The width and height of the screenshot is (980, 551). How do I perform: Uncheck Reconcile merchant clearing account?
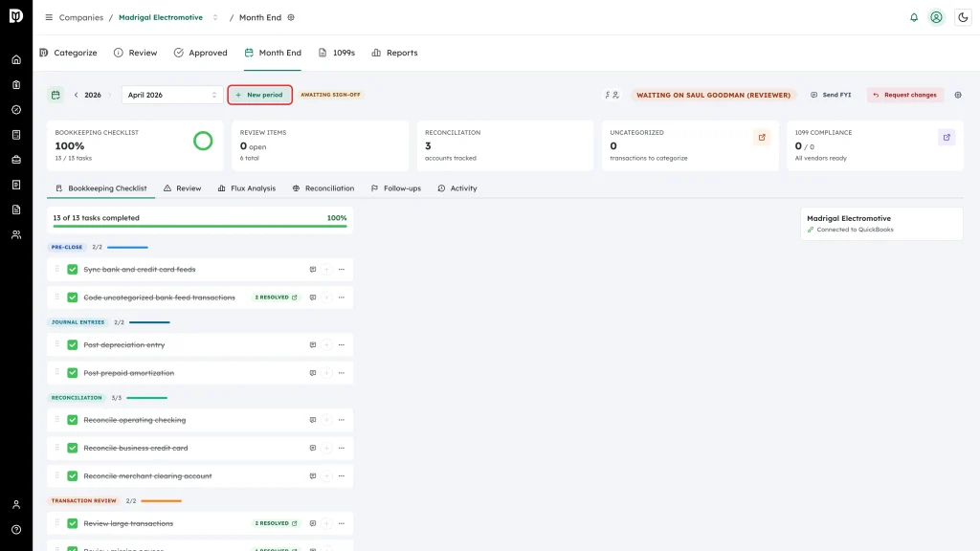point(73,476)
